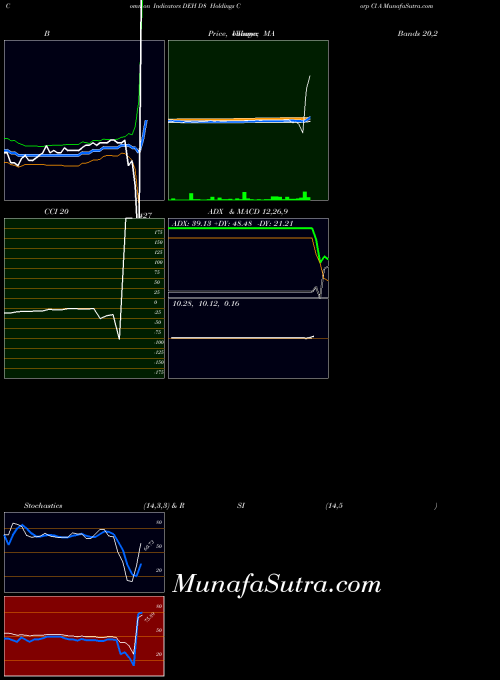
Task: Click the 20 level on Stochastics chart
Action: tap(159, 570)
